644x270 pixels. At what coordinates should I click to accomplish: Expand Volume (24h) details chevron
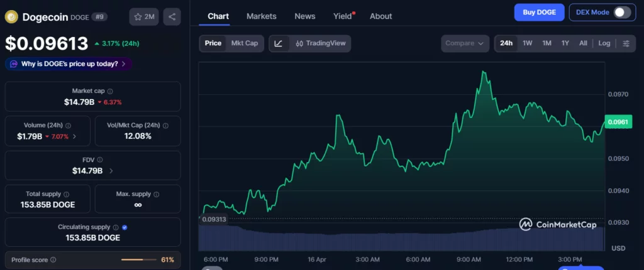point(75,136)
